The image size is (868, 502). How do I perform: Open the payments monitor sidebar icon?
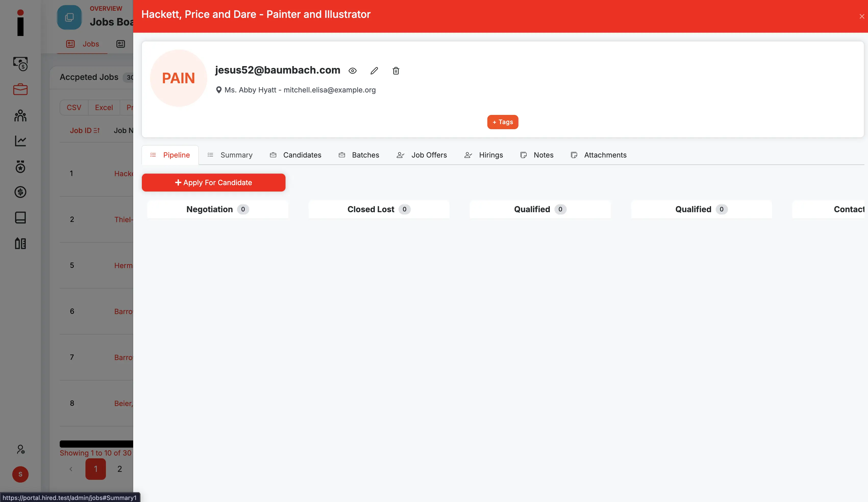point(20,64)
